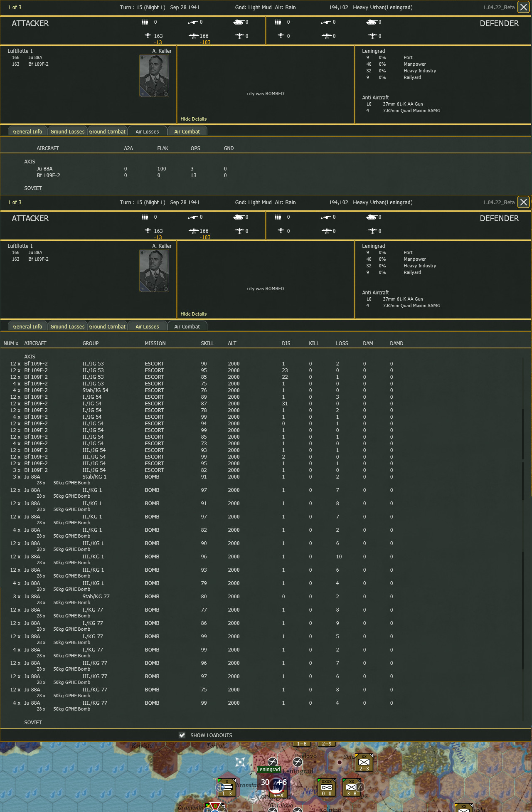This screenshot has width=532, height=812.
Task: Click the attacker bomber icon showing 166, upper report
Action: [x=193, y=36]
